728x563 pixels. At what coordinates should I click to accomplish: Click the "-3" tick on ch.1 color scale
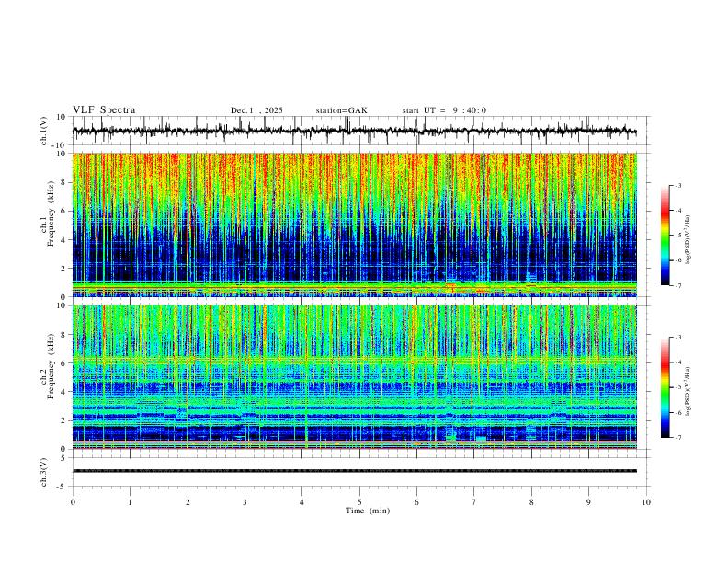[678, 185]
